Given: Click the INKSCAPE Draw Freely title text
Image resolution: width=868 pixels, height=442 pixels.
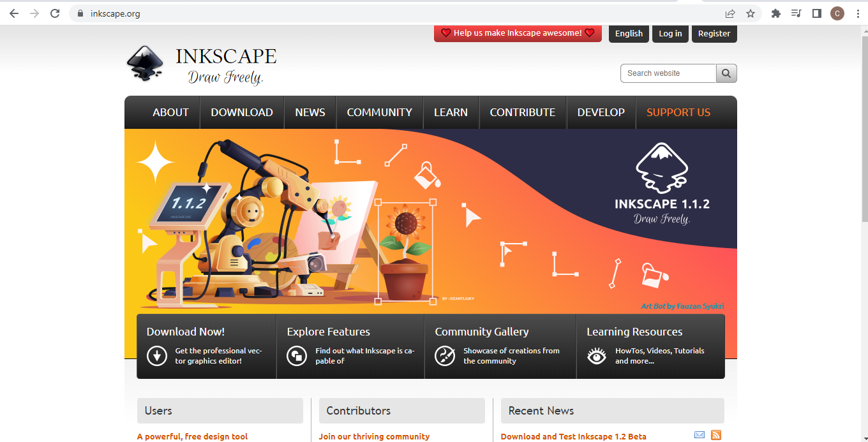Looking at the screenshot, I should tap(226, 65).
